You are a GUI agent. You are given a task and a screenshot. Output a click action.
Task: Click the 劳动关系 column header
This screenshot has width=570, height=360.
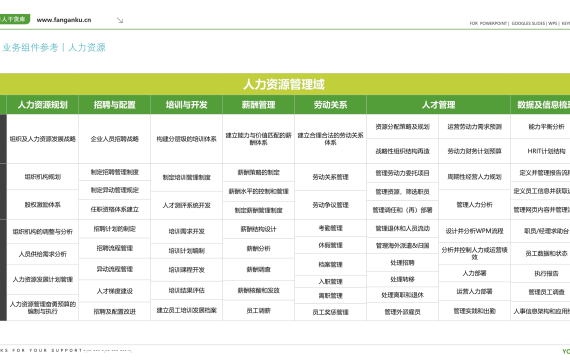click(x=330, y=105)
